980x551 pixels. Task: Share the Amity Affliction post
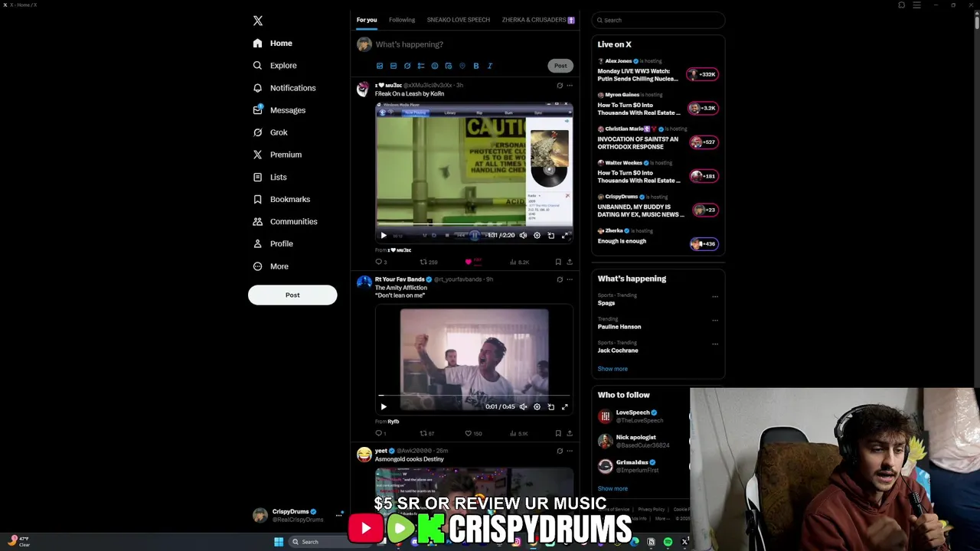coord(569,433)
